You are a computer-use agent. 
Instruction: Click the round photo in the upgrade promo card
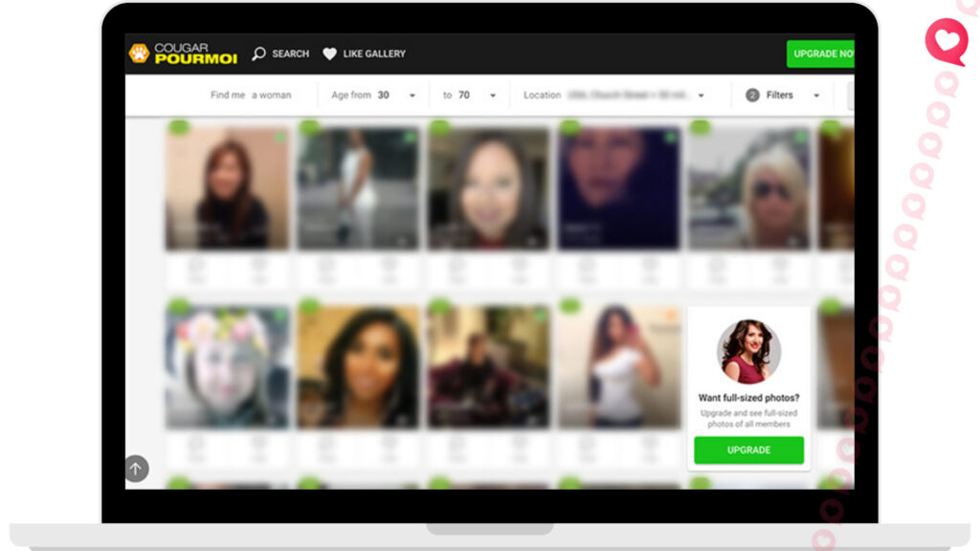coord(748,351)
